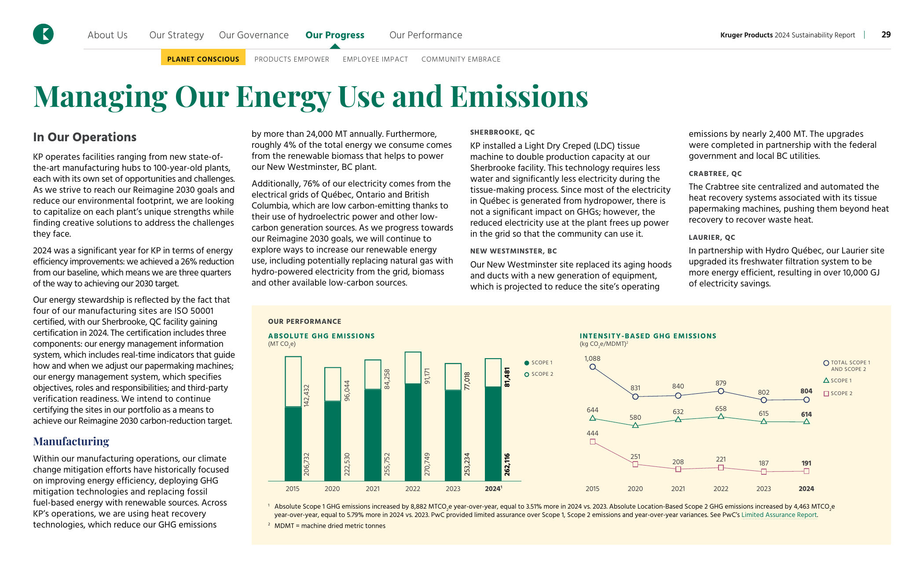
Task: Click the Scope 1 triangle legend marker
Action: tap(826, 380)
